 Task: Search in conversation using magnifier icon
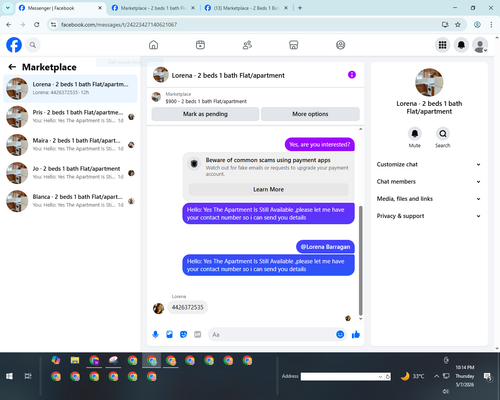click(x=443, y=134)
